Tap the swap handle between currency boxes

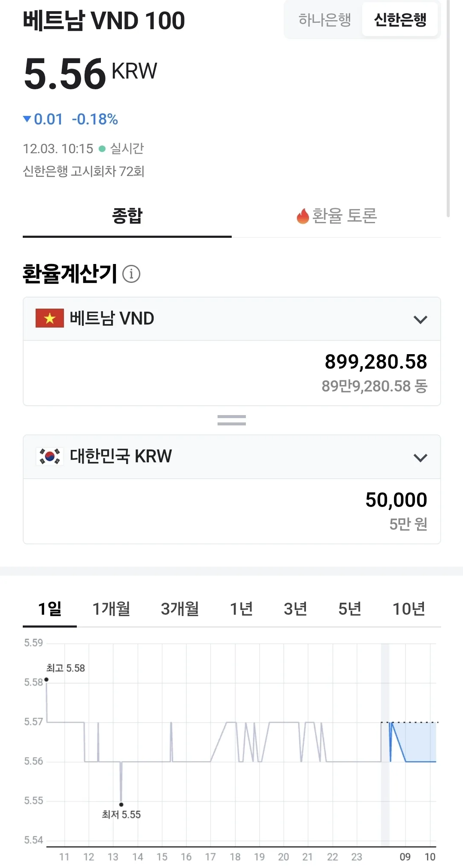[232, 420]
